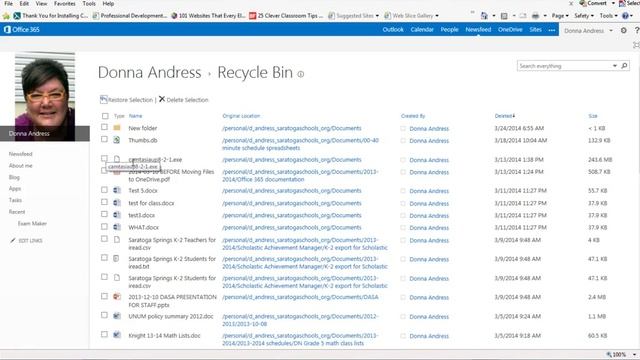Click the browser home icon

click(x=484, y=16)
